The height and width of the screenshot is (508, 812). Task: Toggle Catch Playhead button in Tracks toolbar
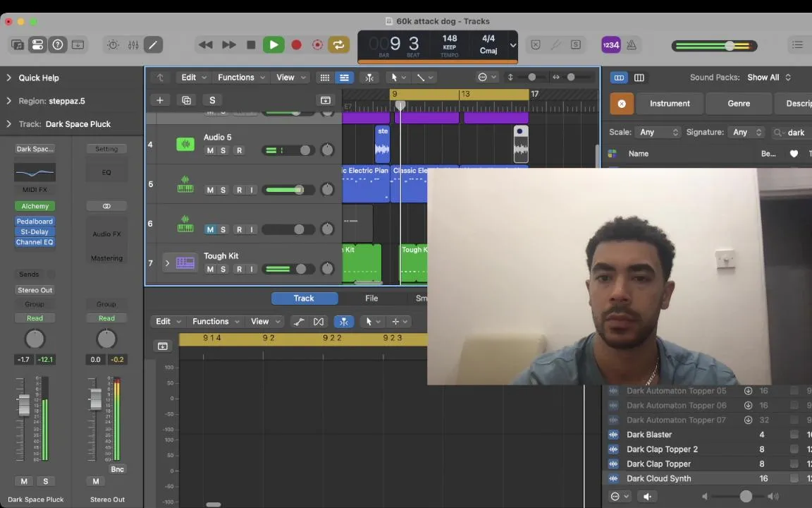[369, 77]
